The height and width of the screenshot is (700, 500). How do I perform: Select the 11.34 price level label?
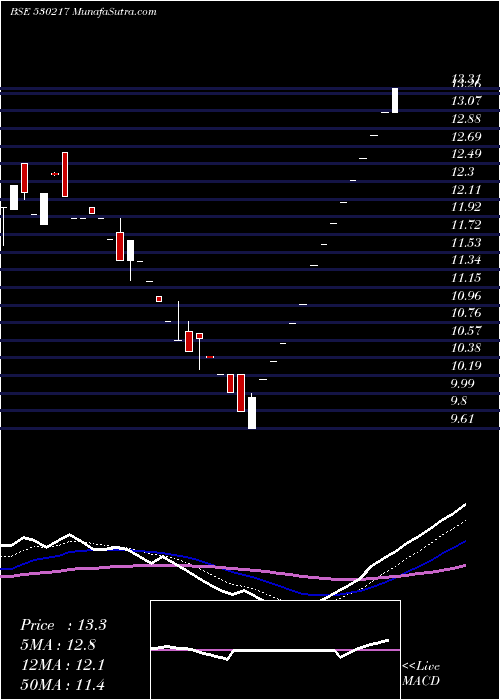(x=466, y=260)
